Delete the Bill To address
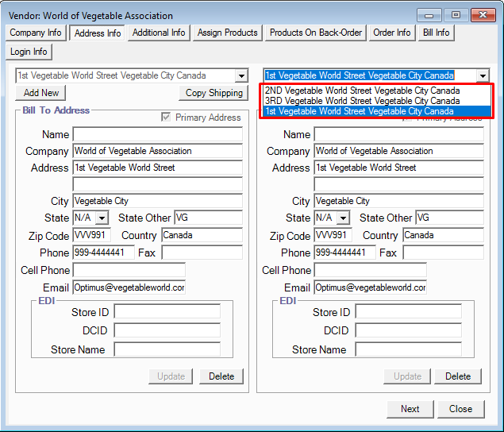This screenshot has height=432, width=504. pyautogui.click(x=221, y=376)
